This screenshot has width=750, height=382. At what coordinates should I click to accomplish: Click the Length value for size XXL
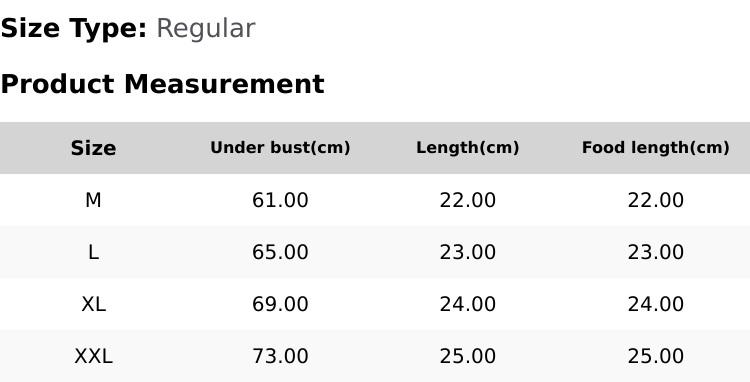[468, 356]
